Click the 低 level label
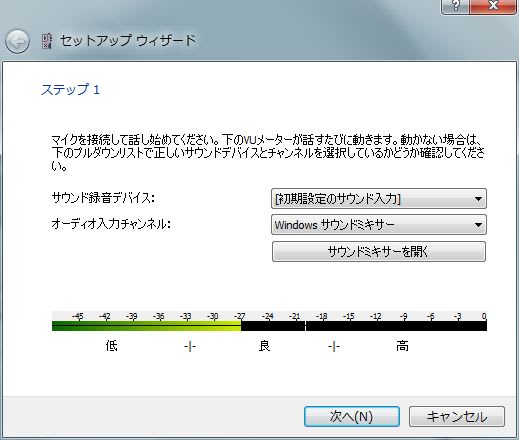 (111, 346)
